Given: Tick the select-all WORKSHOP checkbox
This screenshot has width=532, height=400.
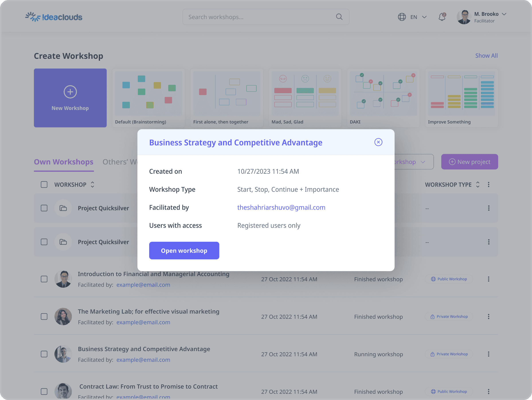Looking at the screenshot, I should coord(44,185).
